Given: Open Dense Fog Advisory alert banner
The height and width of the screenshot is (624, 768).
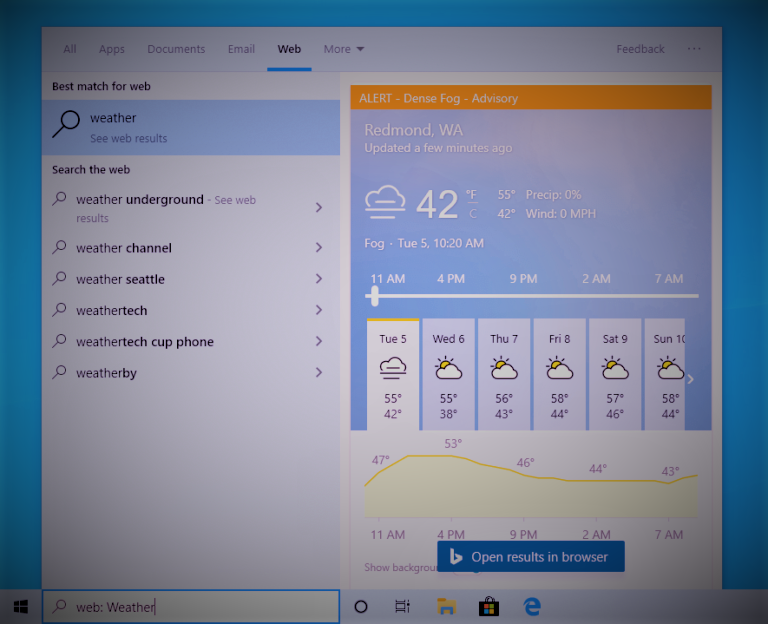Looking at the screenshot, I should tap(531, 98).
